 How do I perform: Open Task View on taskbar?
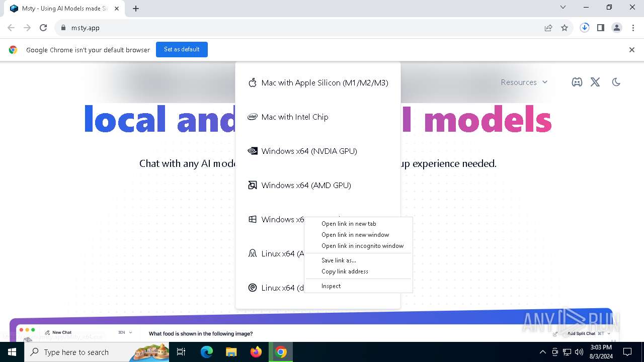(x=182, y=352)
